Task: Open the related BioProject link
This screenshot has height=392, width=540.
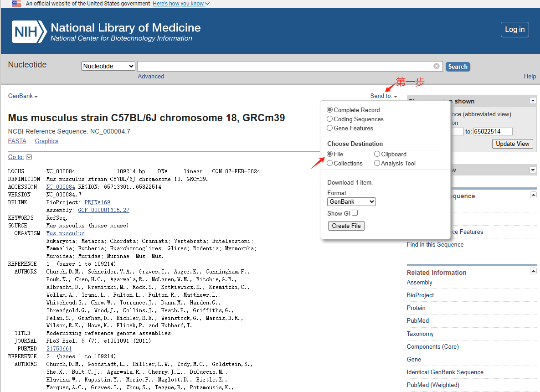Action: coord(420,295)
